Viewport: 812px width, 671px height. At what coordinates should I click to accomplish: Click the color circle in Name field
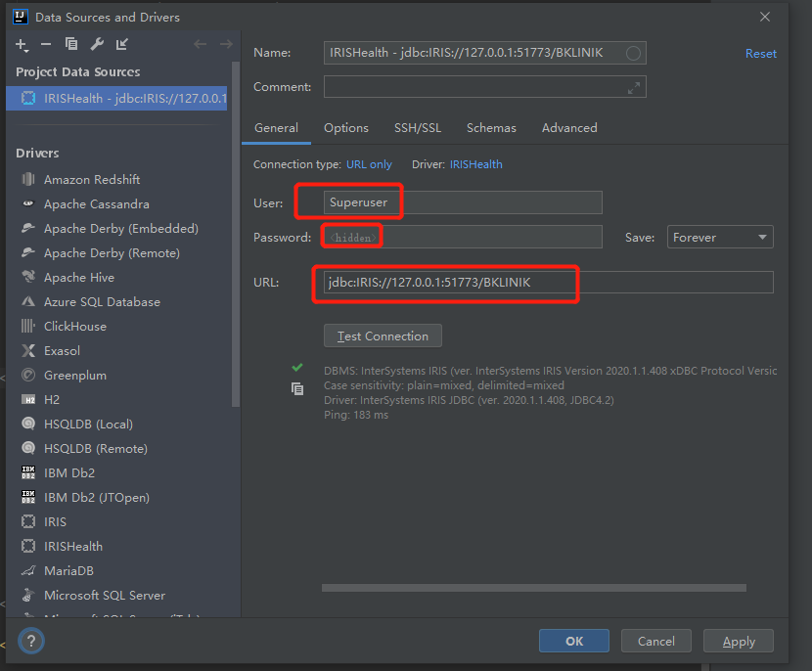633,54
